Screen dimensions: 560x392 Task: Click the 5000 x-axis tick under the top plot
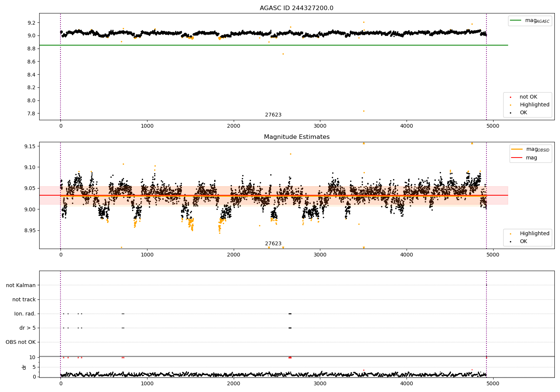[493, 126]
